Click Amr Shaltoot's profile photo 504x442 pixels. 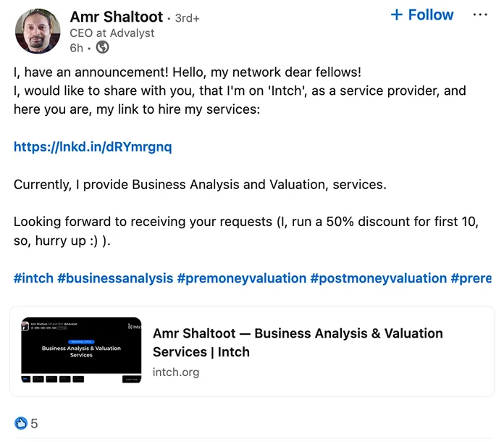point(38,31)
